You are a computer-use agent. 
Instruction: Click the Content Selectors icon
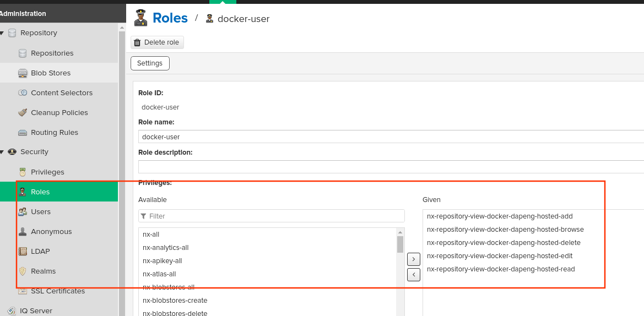click(23, 93)
